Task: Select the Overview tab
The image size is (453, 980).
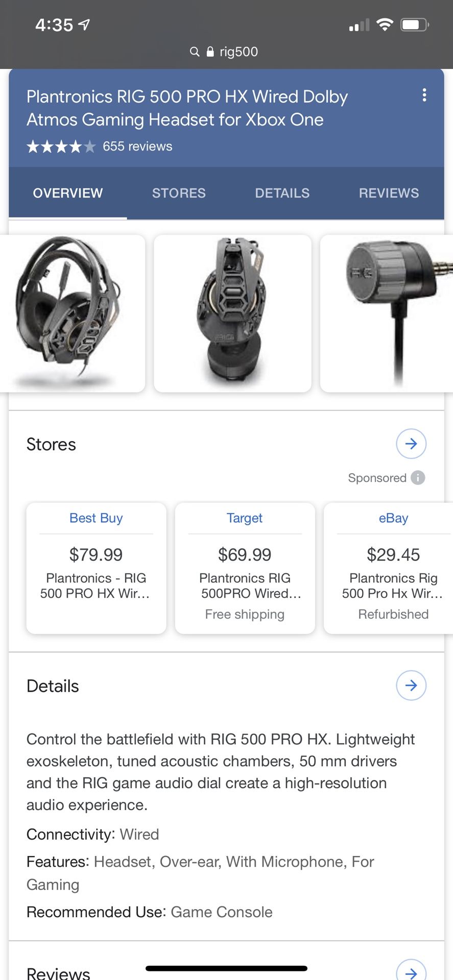Action: pyautogui.click(x=68, y=193)
